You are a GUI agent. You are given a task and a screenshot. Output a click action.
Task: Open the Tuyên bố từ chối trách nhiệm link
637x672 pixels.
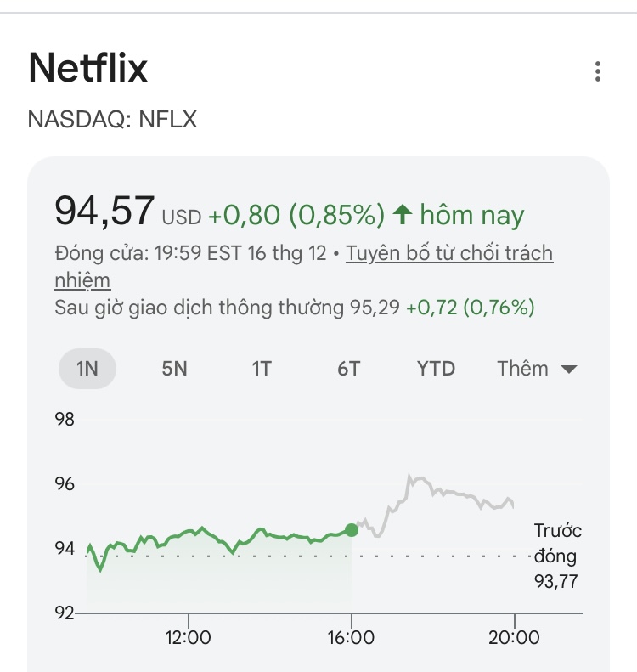click(449, 254)
